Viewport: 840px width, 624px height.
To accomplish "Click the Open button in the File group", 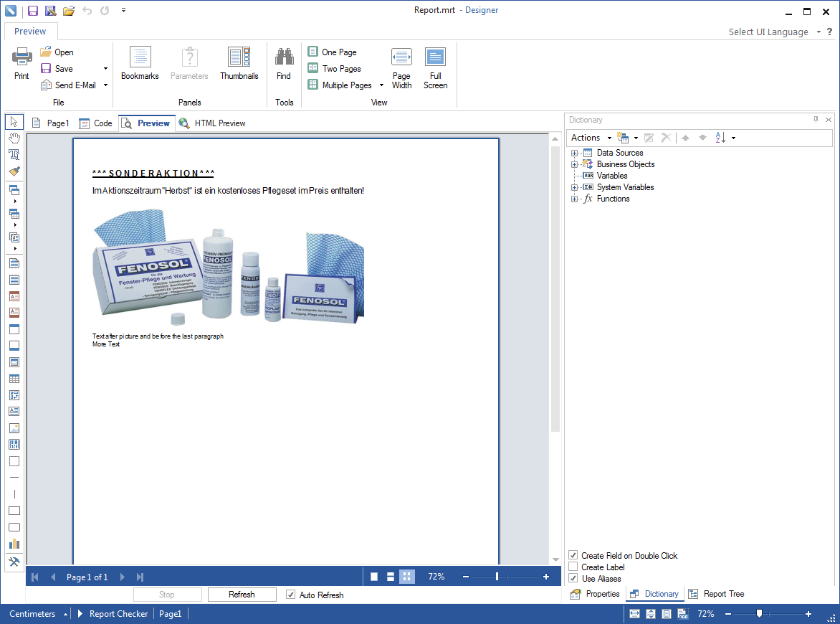I will coord(57,52).
